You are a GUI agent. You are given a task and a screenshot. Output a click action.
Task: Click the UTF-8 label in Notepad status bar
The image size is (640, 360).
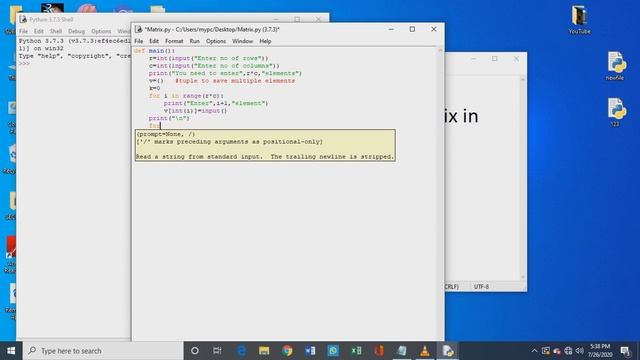[481, 287]
